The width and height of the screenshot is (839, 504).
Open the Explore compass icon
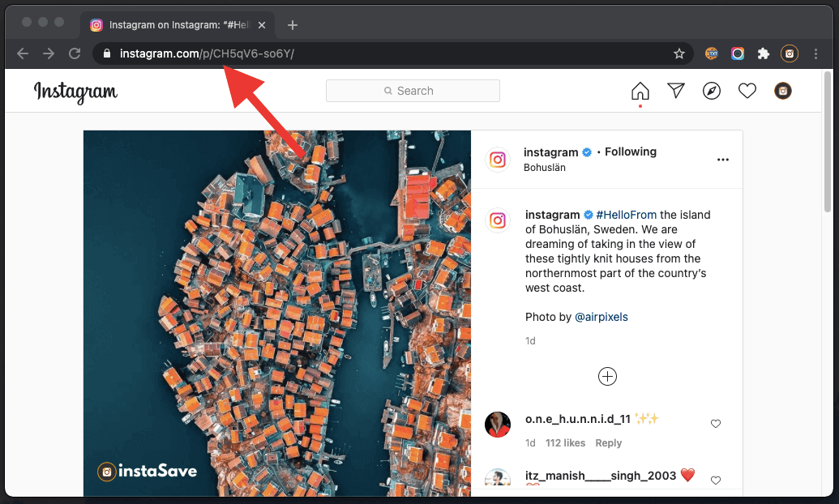tap(711, 90)
